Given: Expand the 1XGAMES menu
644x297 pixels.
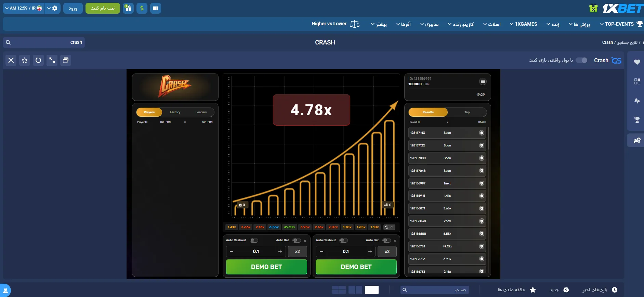Looking at the screenshot, I should click(523, 24).
